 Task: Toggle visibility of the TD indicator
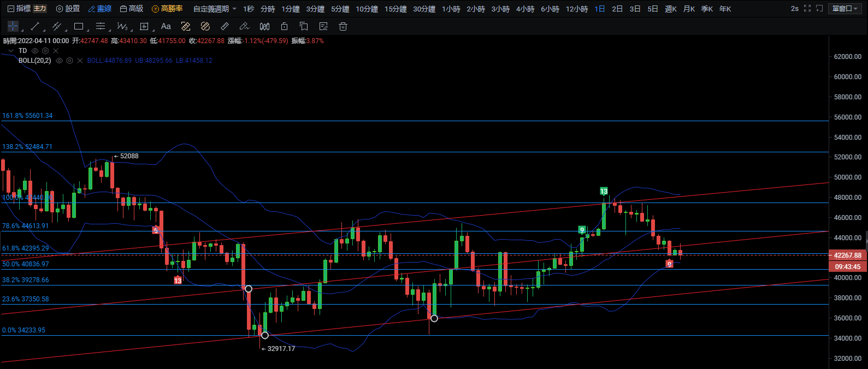click(35, 51)
